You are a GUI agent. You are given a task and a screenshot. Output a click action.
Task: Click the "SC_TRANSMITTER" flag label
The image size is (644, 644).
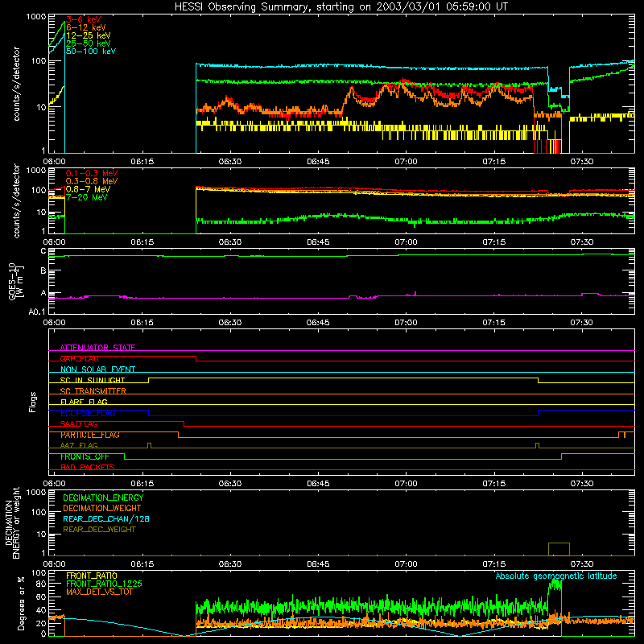93,391
